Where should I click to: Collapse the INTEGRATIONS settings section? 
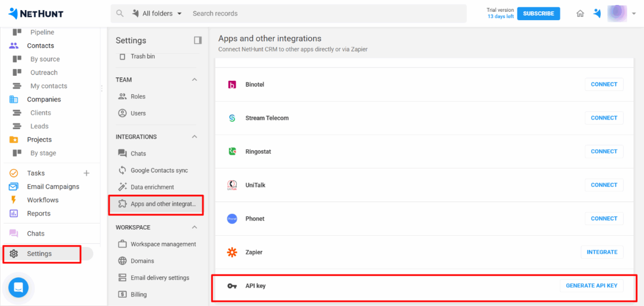click(195, 137)
